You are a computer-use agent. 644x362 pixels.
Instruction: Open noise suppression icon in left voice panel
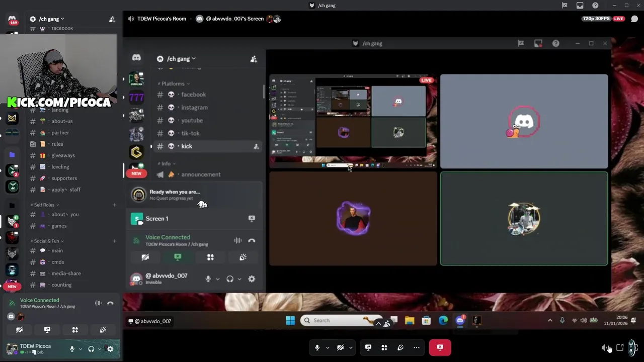(x=98, y=303)
